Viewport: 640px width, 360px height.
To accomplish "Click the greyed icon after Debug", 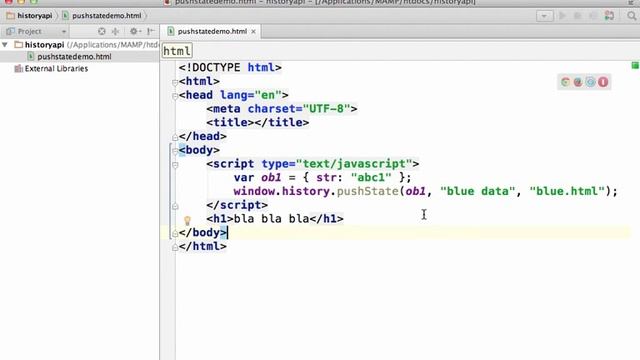I will click(x=593, y=16).
